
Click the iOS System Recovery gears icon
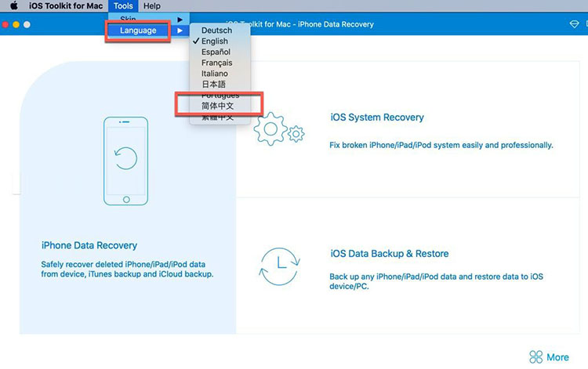[279, 129]
